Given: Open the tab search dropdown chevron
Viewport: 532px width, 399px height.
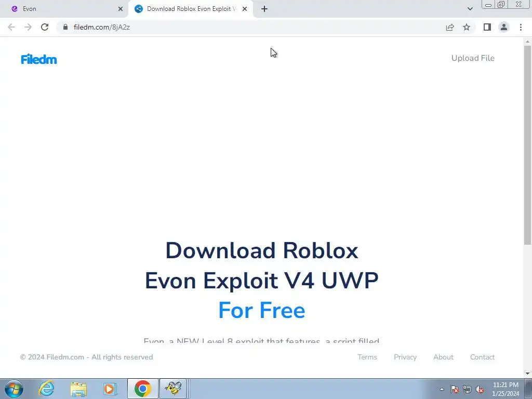Looking at the screenshot, I should pos(470,9).
